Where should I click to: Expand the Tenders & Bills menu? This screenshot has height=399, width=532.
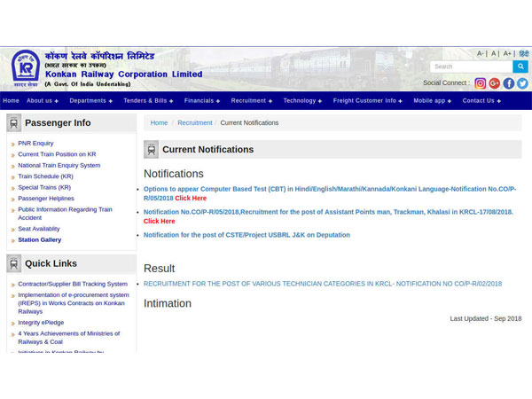[148, 101]
